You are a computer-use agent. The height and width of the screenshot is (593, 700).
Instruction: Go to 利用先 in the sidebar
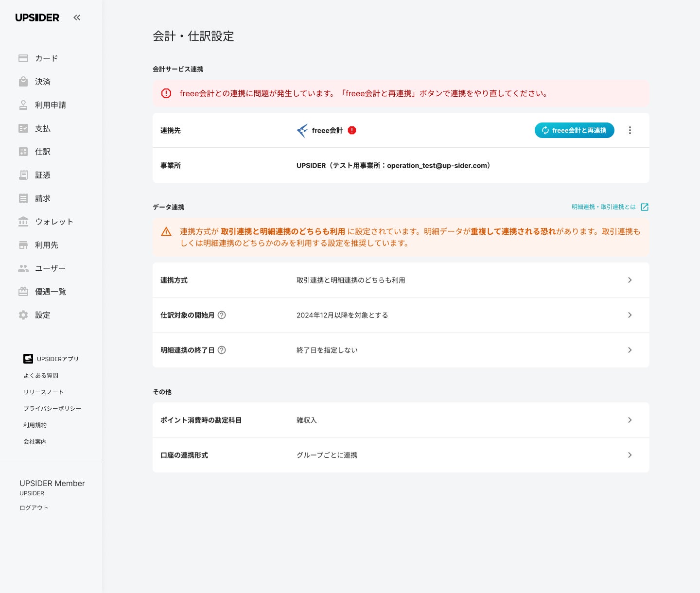[47, 245]
